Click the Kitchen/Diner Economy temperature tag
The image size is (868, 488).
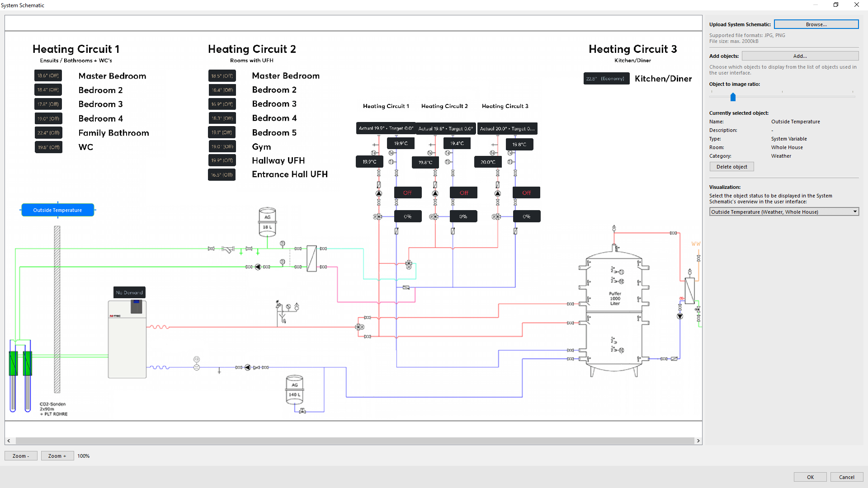point(606,79)
